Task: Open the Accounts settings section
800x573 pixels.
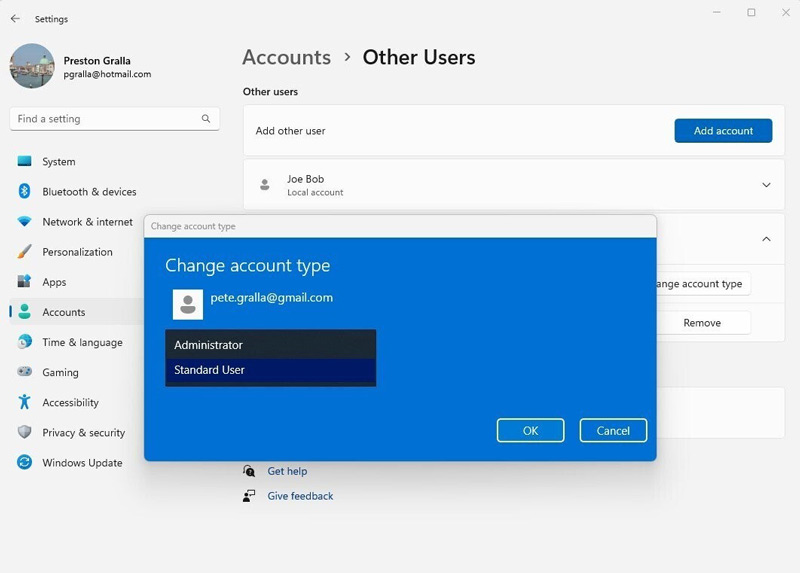Action: coord(64,312)
